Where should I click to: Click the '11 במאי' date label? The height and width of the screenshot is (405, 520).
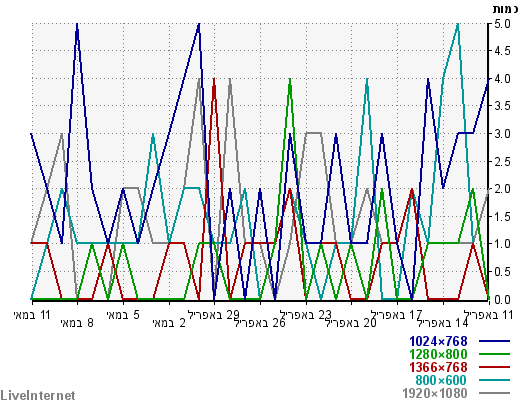tap(32, 315)
